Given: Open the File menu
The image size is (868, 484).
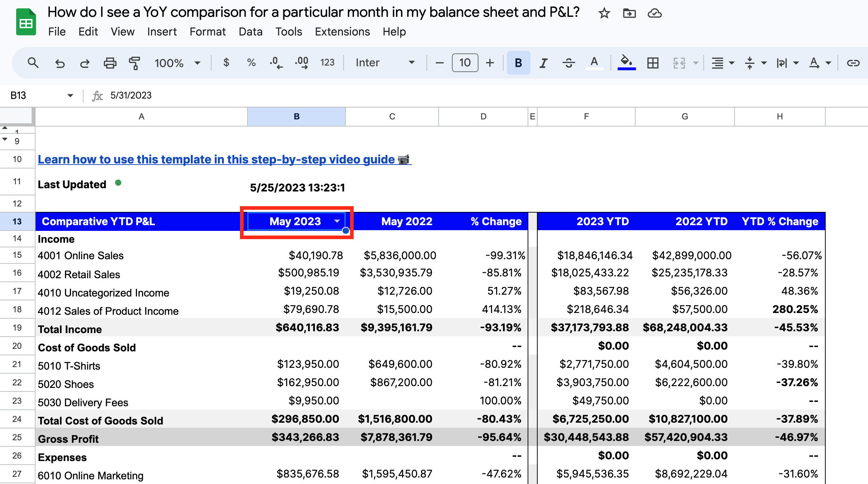Looking at the screenshot, I should (57, 32).
